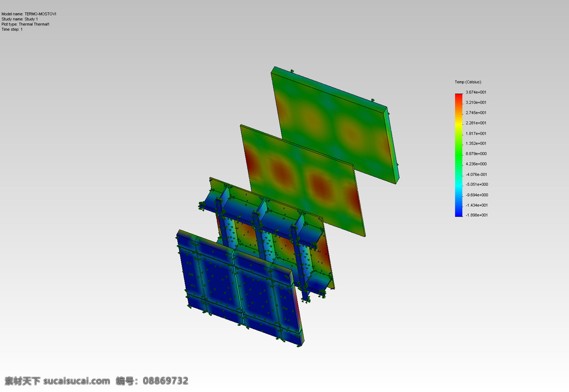Select legend value 2.281e+001

476,123
